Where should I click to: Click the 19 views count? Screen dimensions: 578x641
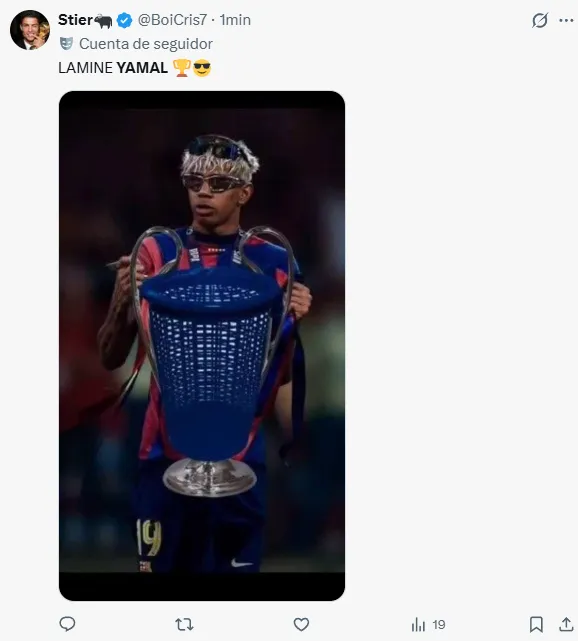[x=439, y=625]
